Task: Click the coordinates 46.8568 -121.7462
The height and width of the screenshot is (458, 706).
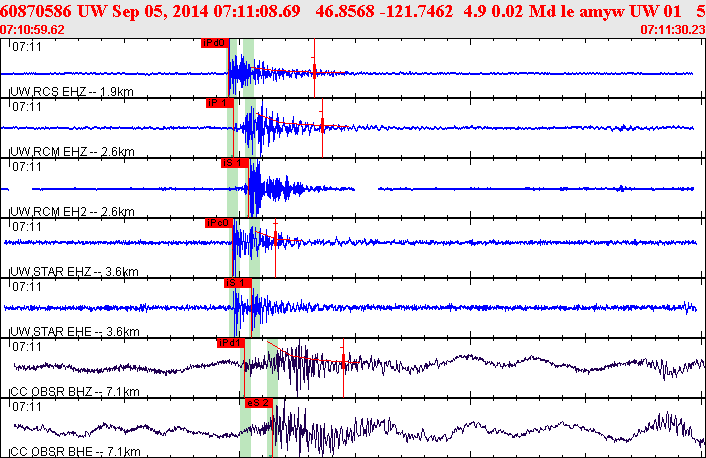Action: tap(384, 11)
